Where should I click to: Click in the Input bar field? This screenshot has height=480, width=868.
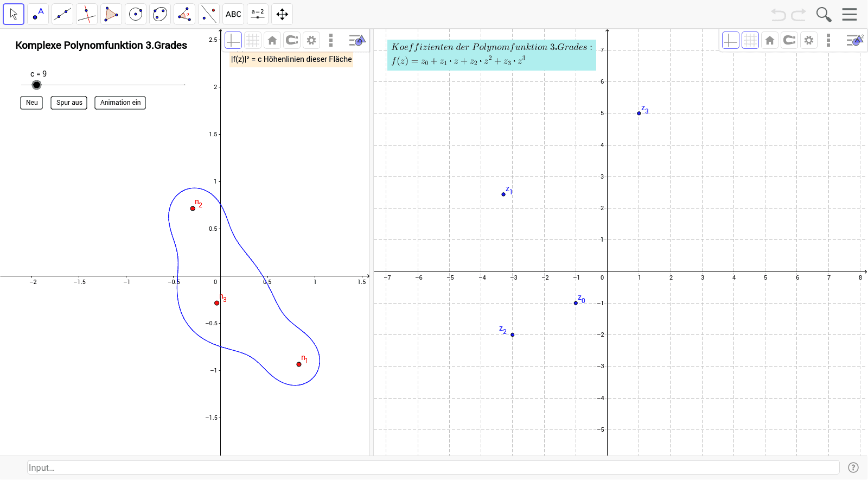(433, 468)
